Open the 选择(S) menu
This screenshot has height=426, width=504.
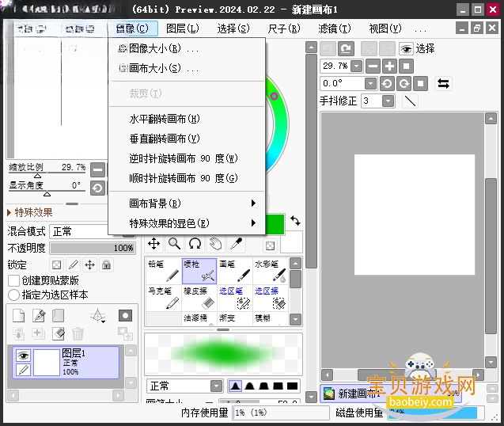coord(233,29)
